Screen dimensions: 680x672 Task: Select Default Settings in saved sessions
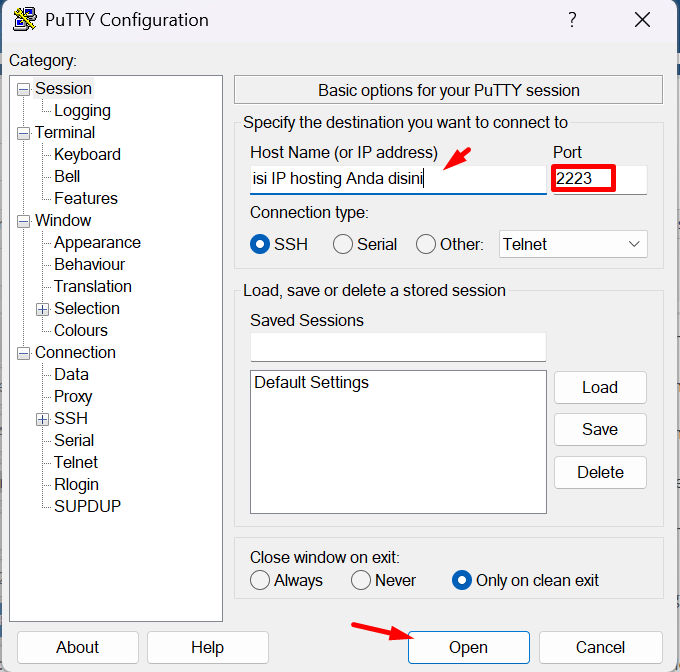(x=312, y=383)
